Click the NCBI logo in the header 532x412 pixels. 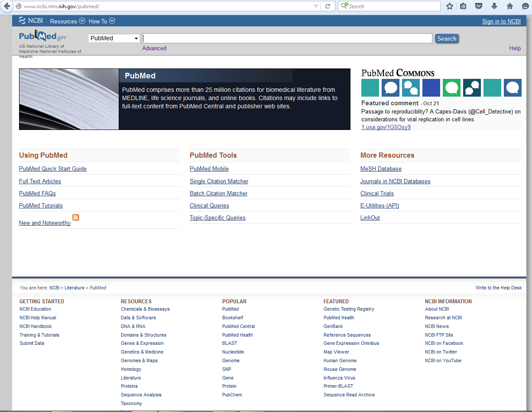pyautogui.click(x=31, y=21)
